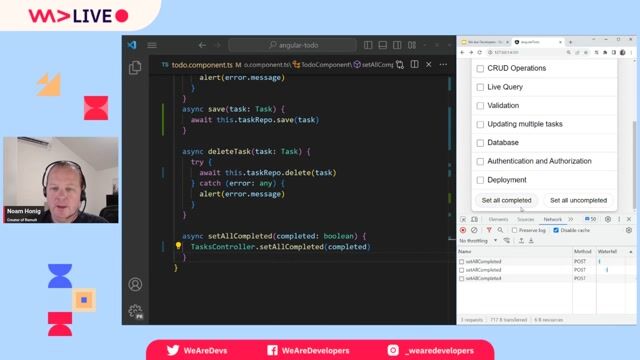The image size is (640, 360).
Task: Split the editor to the right
Action: click(414, 64)
